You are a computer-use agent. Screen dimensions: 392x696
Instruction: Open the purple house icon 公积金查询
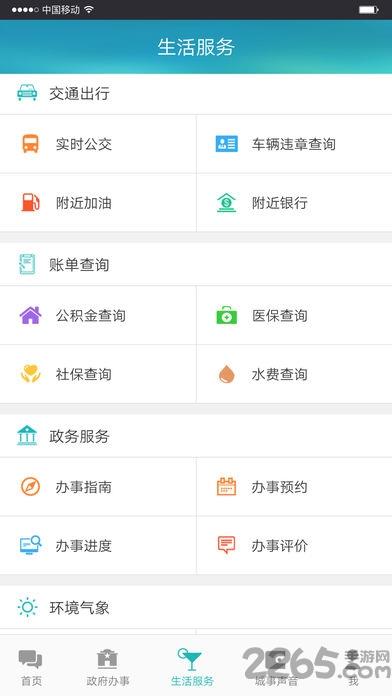pyautogui.click(x=31, y=315)
